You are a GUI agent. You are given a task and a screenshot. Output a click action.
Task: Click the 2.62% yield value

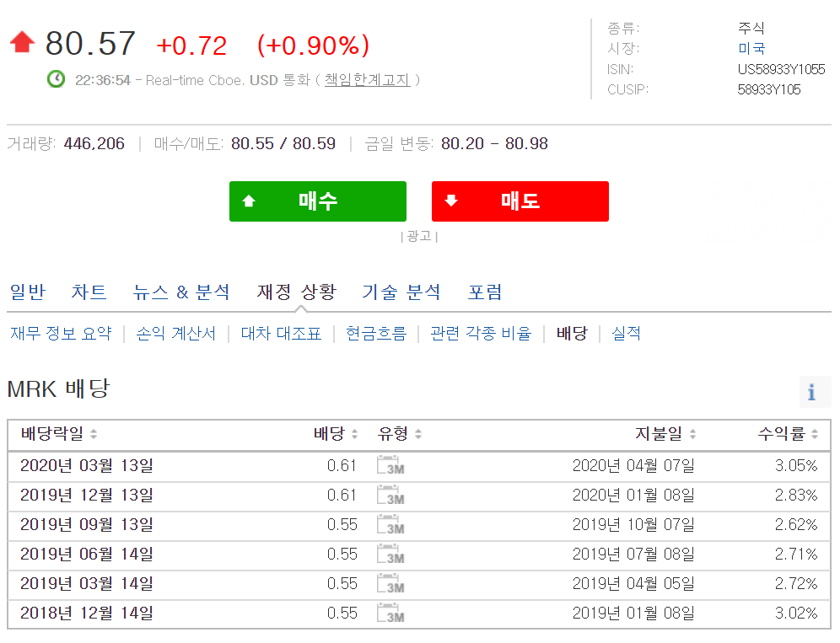tap(796, 524)
